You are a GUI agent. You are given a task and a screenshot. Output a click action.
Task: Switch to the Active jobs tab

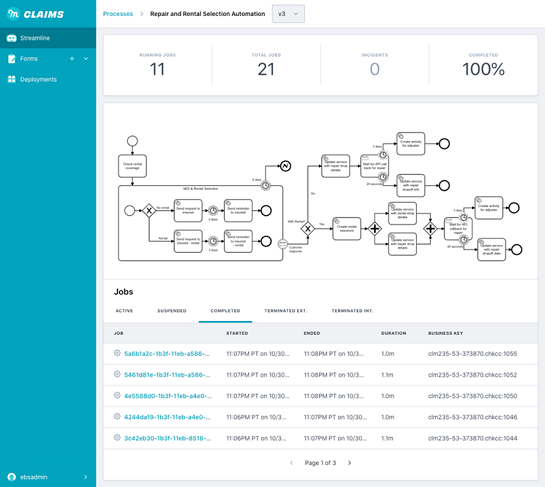[x=124, y=311]
